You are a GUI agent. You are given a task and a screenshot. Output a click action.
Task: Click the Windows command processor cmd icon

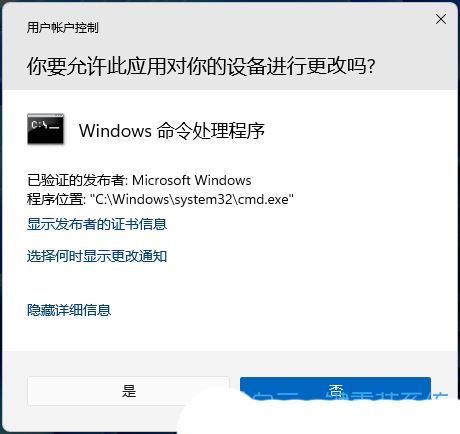coord(46,129)
